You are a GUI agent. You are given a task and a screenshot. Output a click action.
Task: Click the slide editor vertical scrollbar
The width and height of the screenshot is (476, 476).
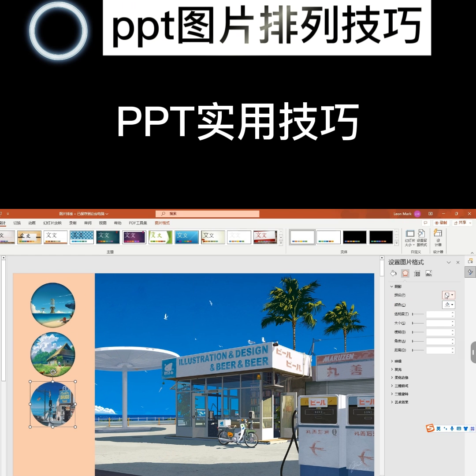point(382,366)
